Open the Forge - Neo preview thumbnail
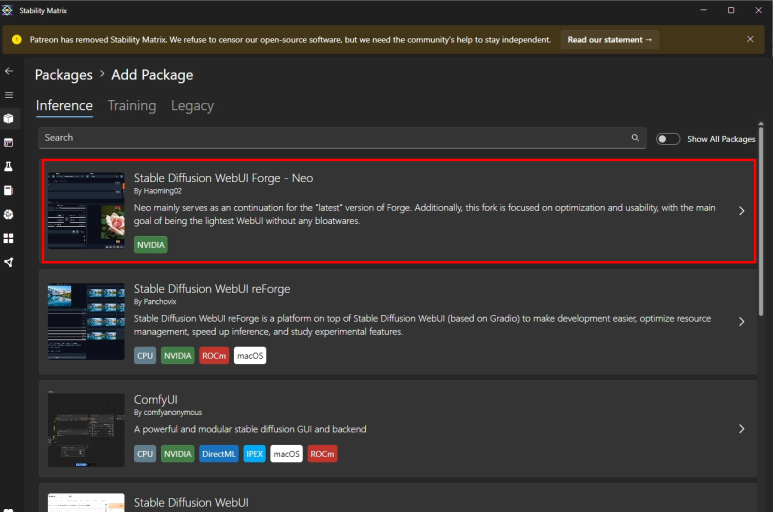Screen dimensions: 773x512 click(86, 210)
